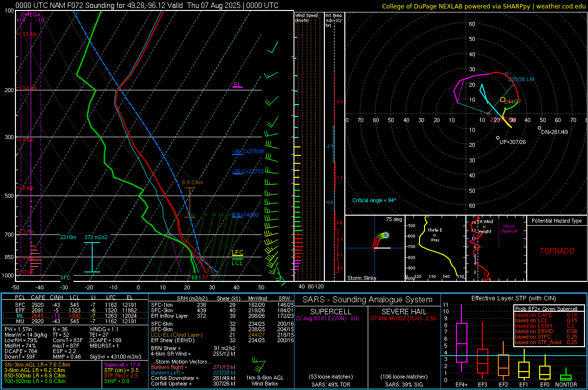This screenshot has width=588, height=390.
Task: Click the ConvT = 83F value
Action: (x=68, y=340)
